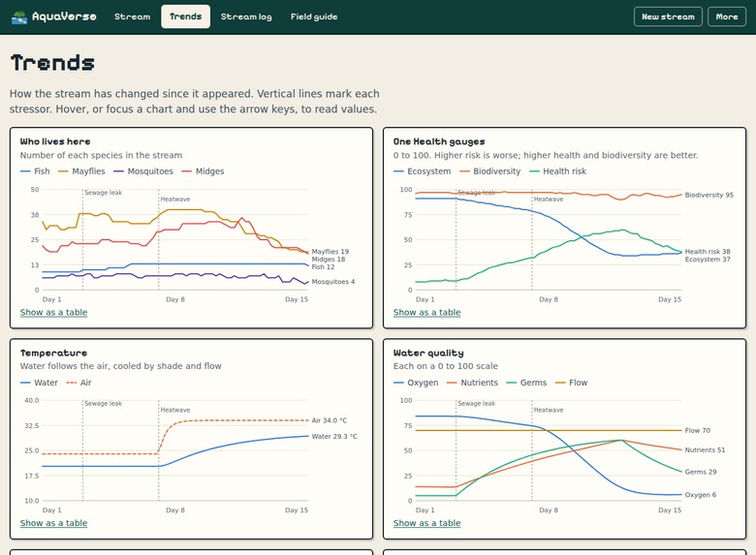756x555 pixels.
Task: Click the Water quality heading
Action: 428,354
